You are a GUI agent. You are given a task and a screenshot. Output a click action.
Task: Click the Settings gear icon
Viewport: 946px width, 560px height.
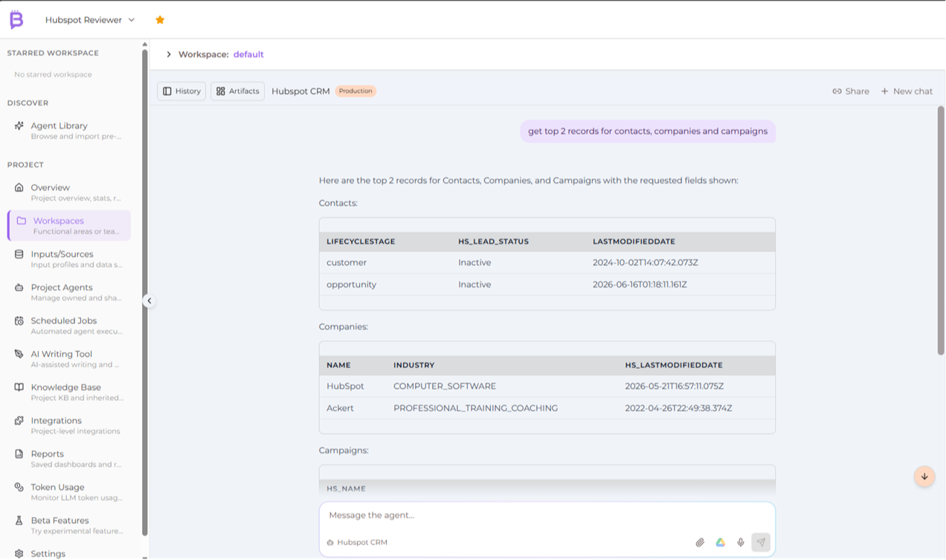[x=19, y=554]
